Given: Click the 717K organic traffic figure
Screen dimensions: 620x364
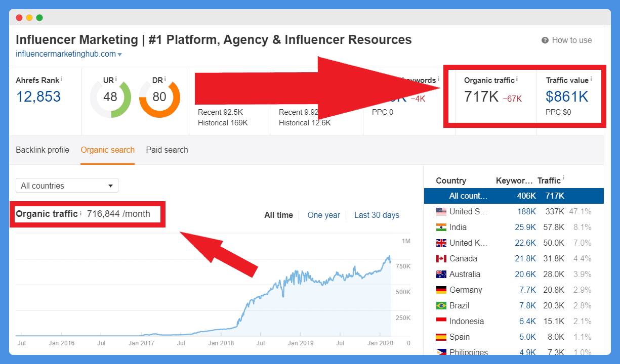Looking at the screenshot, I should coord(482,97).
